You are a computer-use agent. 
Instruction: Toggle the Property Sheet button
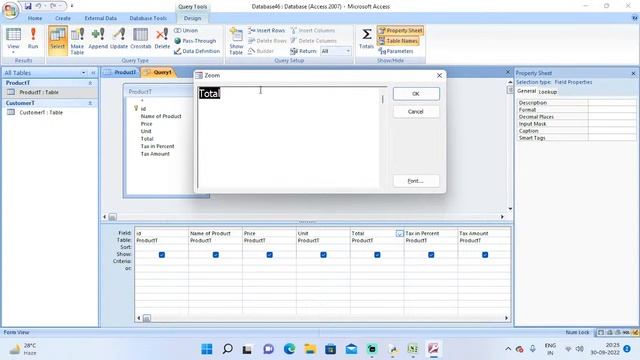[400, 31]
